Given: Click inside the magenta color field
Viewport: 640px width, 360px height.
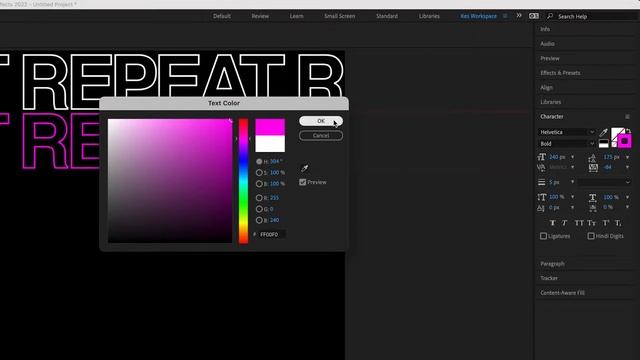Looking at the screenshot, I should point(170,181).
